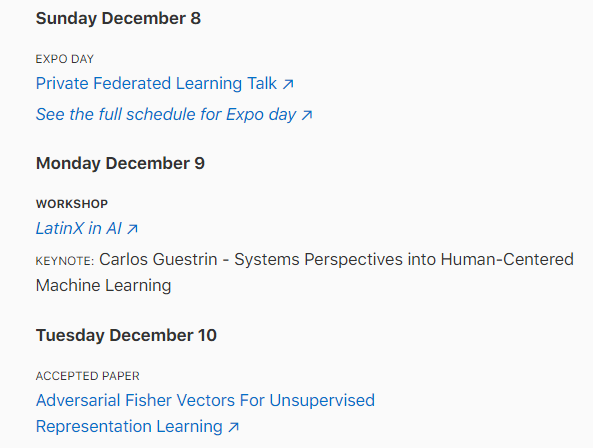Click the ACCEPTED PAPER label
This screenshot has width=593, height=448.
coord(88,376)
